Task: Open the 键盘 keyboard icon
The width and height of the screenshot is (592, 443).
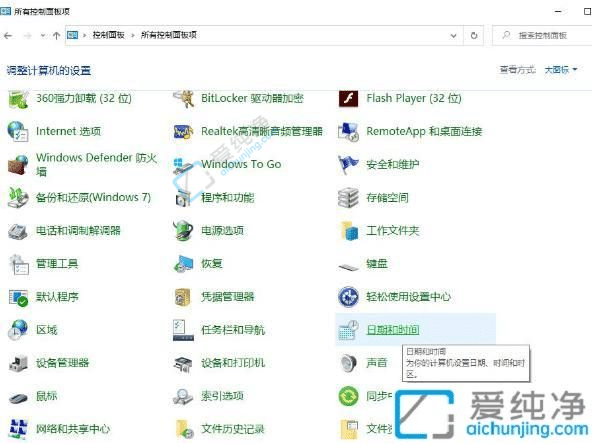Action: (x=348, y=267)
